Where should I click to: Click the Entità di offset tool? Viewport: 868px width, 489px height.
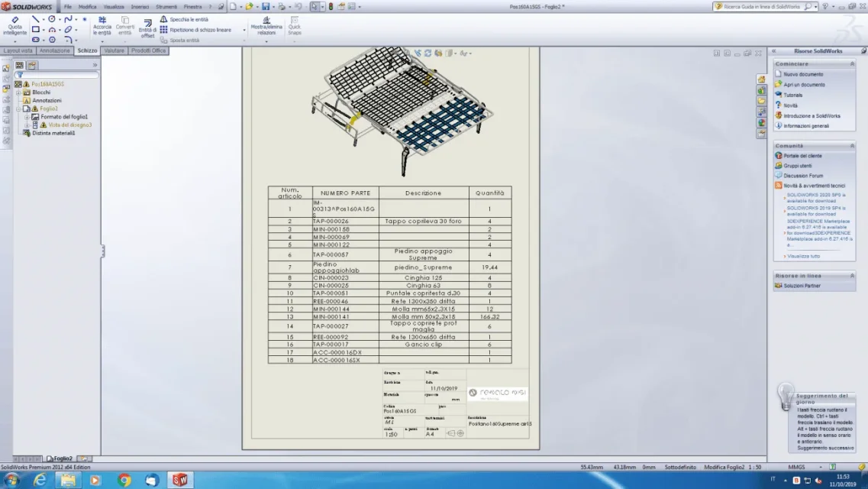(x=147, y=28)
